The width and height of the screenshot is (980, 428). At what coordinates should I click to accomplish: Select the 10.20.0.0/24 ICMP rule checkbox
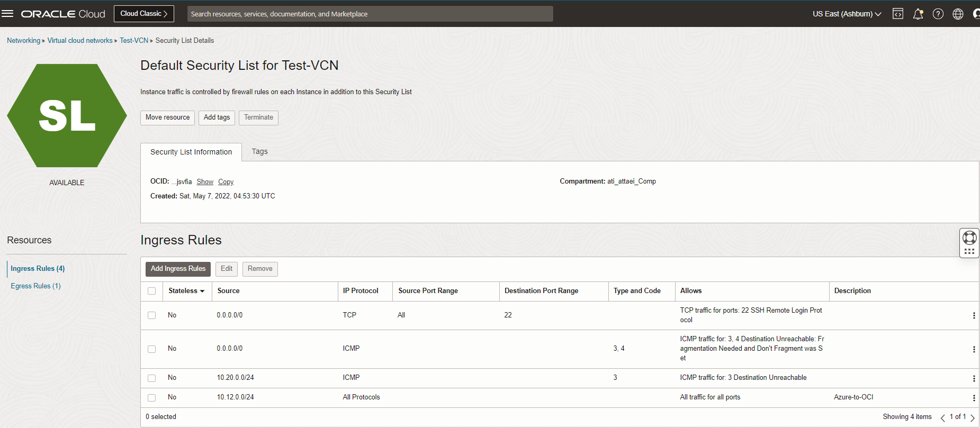pos(152,378)
